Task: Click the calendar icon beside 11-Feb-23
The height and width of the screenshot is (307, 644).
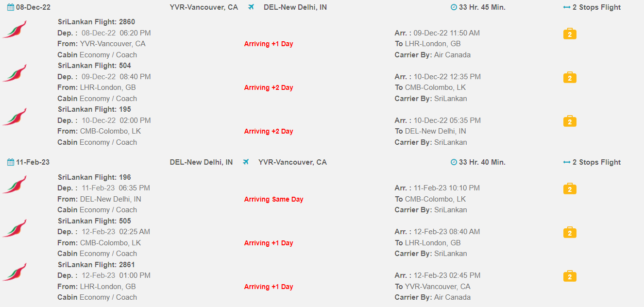Action: tap(10, 162)
